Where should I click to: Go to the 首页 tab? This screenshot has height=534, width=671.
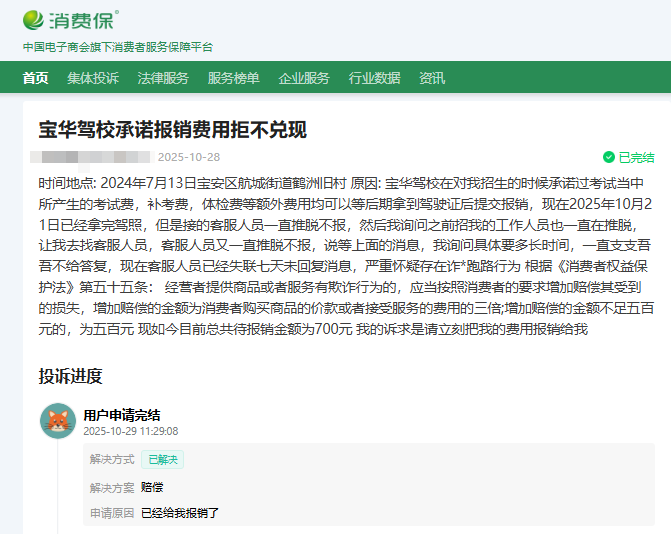coord(35,78)
